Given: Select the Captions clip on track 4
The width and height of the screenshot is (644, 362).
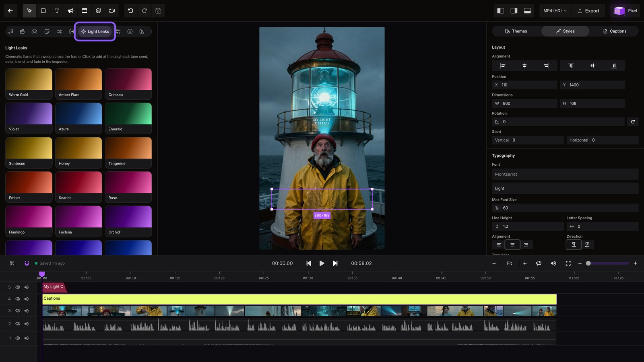Looking at the screenshot, I should pyautogui.click(x=299, y=299).
